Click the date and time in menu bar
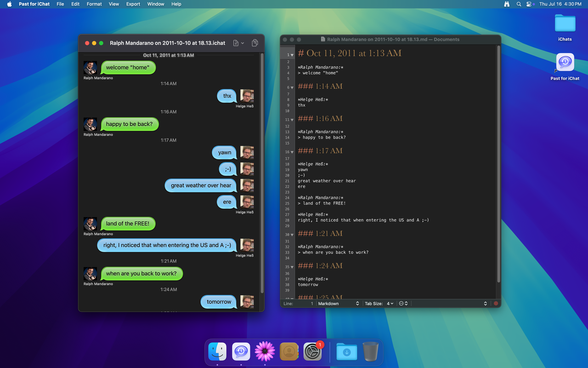This screenshot has width=588, height=368. click(560, 4)
